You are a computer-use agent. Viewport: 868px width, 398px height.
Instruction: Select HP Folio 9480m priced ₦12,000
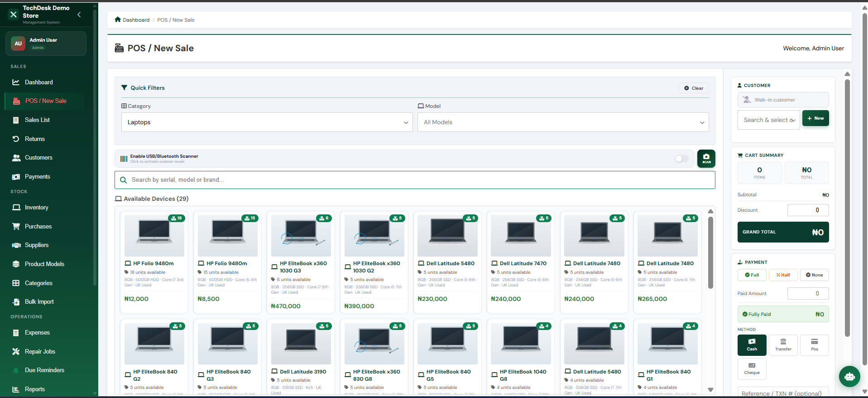[154, 262]
